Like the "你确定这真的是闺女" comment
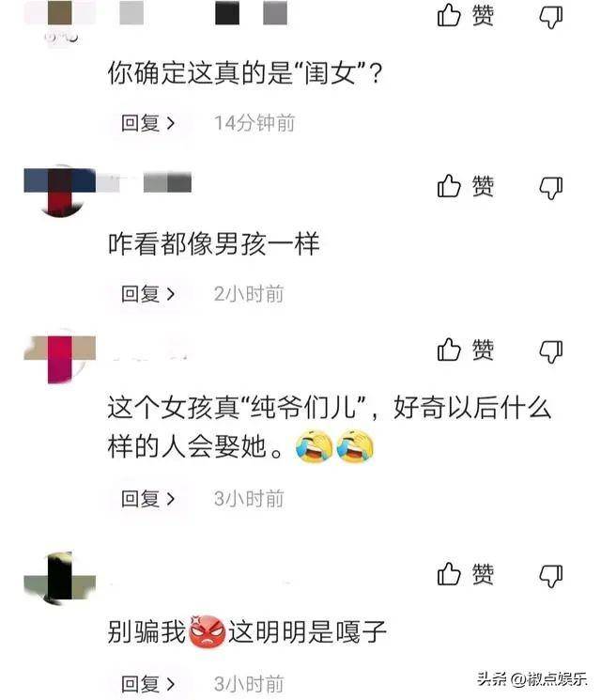This screenshot has width=601, height=700. pyautogui.click(x=449, y=16)
